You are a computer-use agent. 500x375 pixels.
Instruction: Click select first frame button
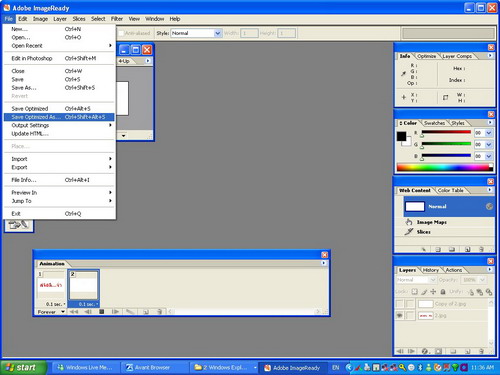74,312
